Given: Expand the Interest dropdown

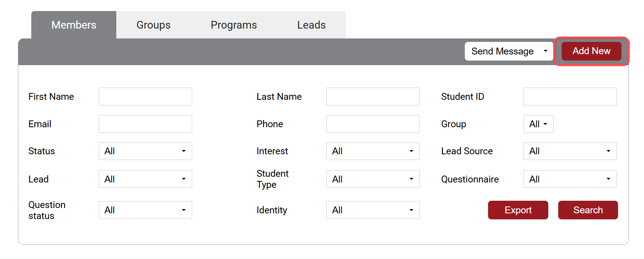Looking at the screenshot, I should tap(373, 151).
